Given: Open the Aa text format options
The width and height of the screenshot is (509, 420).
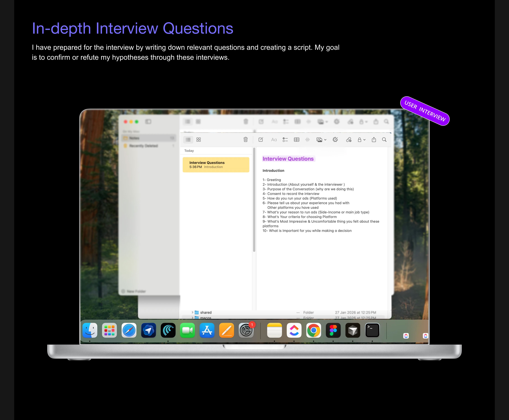Looking at the screenshot, I should tap(274, 140).
